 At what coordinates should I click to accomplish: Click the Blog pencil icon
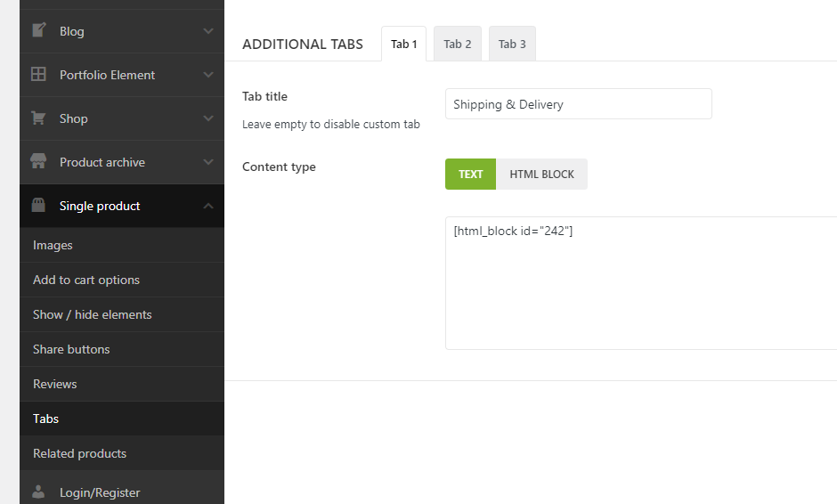pyautogui.click(x=38, y=31)
